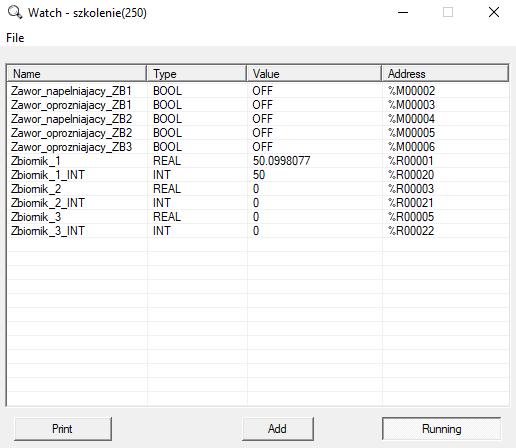Select the Zbiornik_1_INT row

point(258,175)
